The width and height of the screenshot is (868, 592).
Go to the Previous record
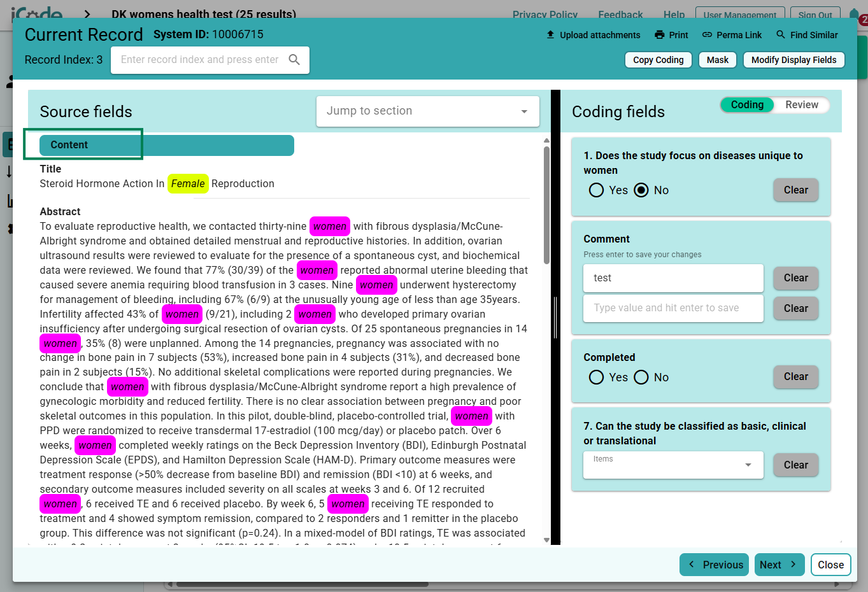coord(714,565)
